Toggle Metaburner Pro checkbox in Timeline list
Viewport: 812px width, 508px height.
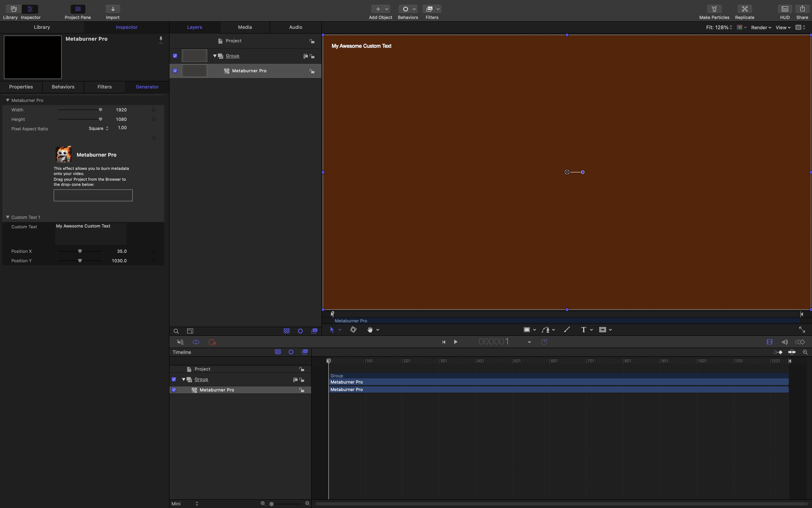(174, 390)
